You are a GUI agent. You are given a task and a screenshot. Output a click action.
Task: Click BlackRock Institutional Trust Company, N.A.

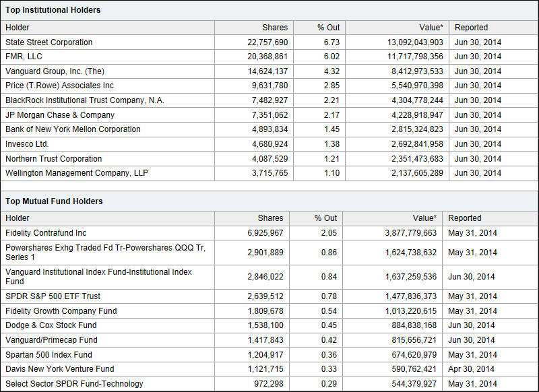pos(85,100)
